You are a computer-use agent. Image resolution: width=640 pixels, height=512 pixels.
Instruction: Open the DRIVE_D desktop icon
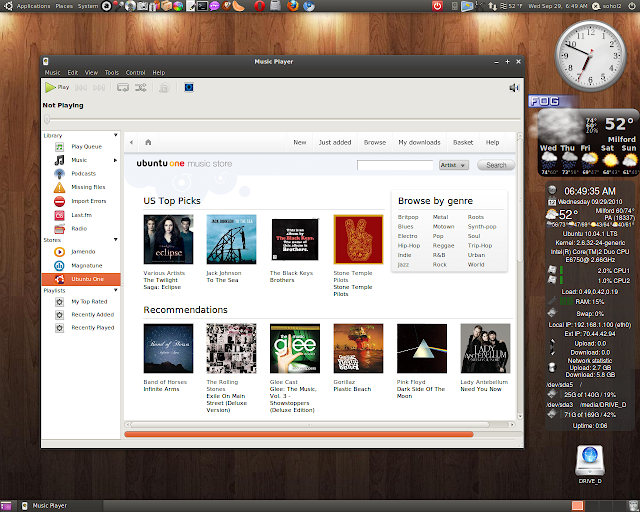coord(590,465)
